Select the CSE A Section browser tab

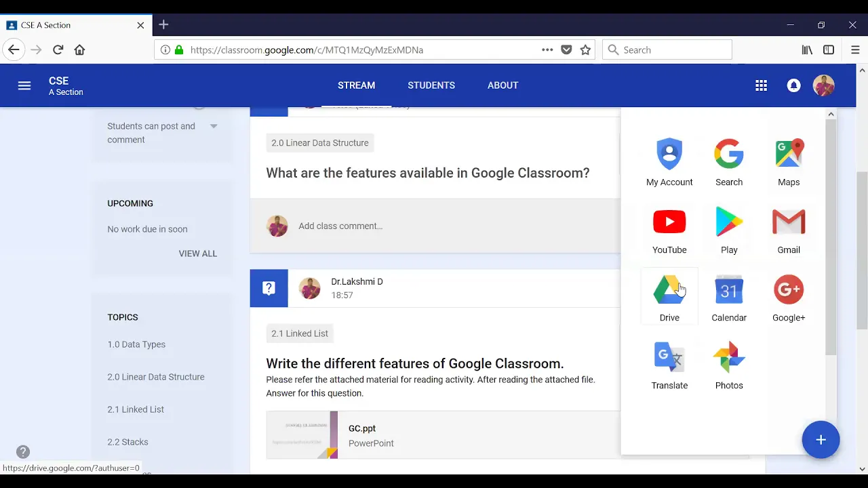(x=75, y=25)
